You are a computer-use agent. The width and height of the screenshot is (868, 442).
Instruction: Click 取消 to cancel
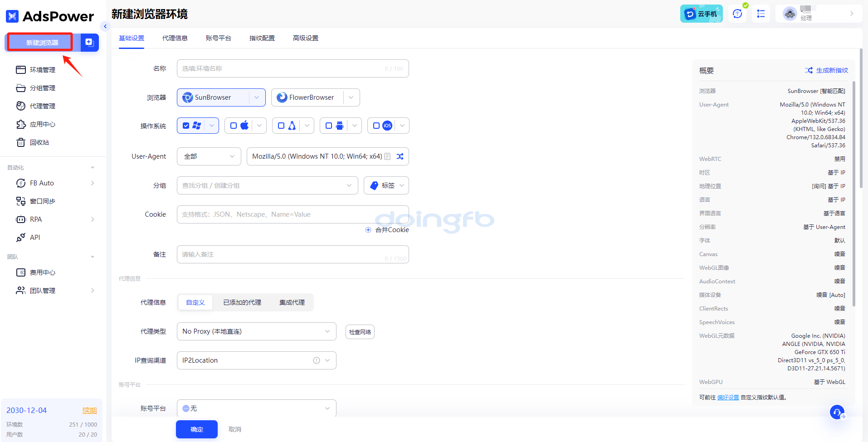tap(235, 429)
